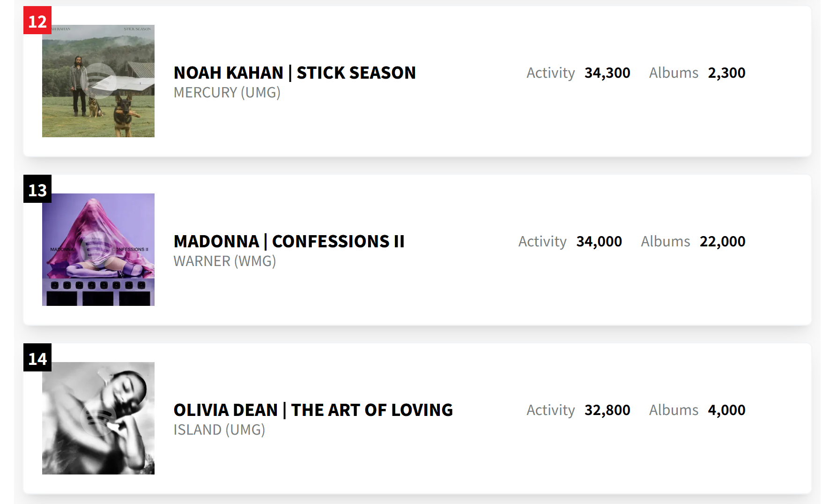Viewport: 837px width, 504px height.
Task: Select Albums value 22,000 for Madonna
Action: click(723, 242)
